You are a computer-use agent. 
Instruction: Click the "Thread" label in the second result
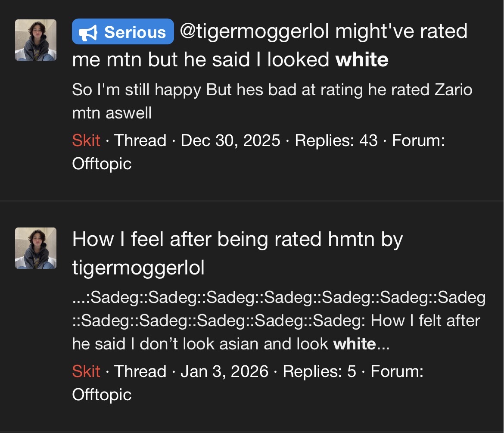click(x=140, y=371)
